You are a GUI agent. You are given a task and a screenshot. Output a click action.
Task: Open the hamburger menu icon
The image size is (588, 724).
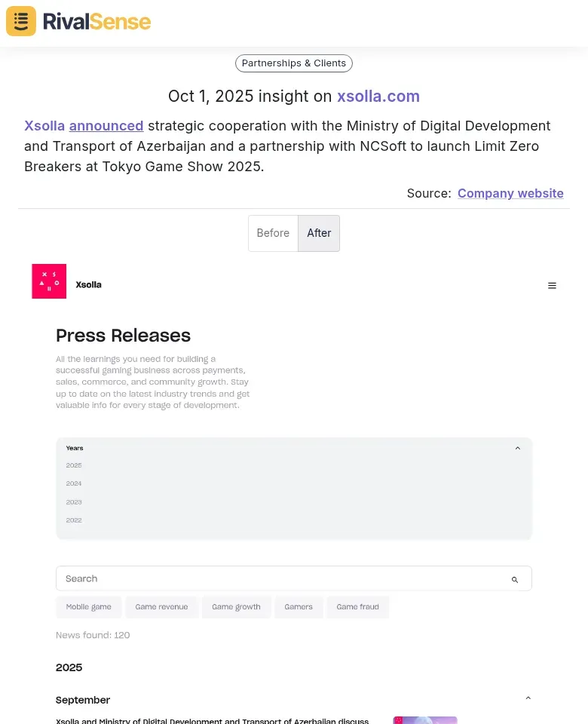[552, 286]
